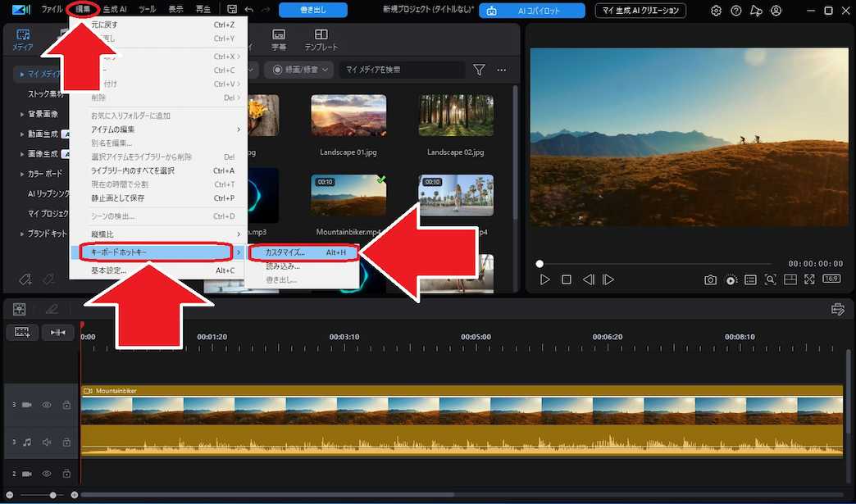Mute the track 3 audio speaker toggle

pyautogui.click(x=47, y=442)
